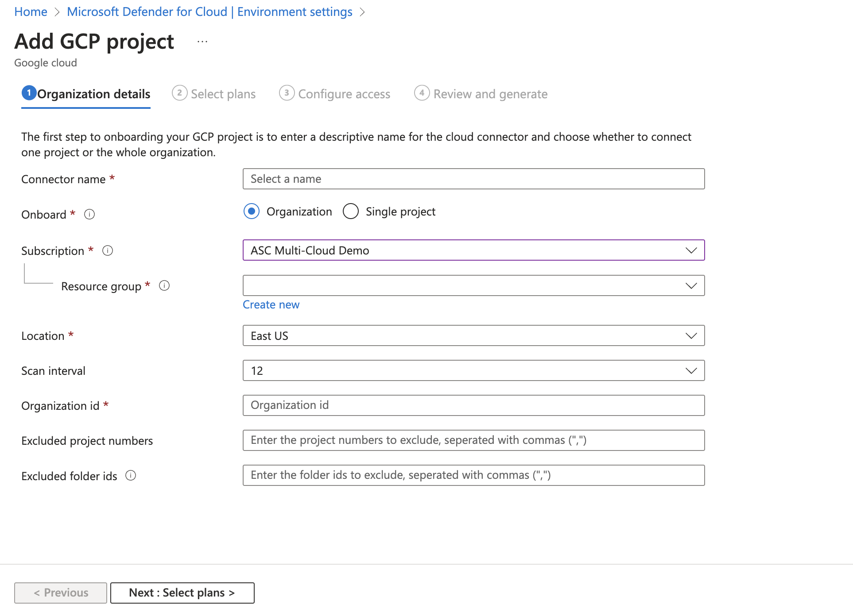Click the step 4 numbered circle icon

point(421,93)
